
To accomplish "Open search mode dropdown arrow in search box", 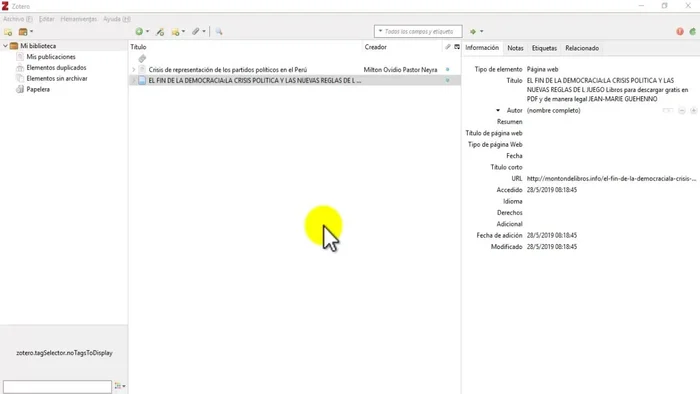I will click(380, 31).
